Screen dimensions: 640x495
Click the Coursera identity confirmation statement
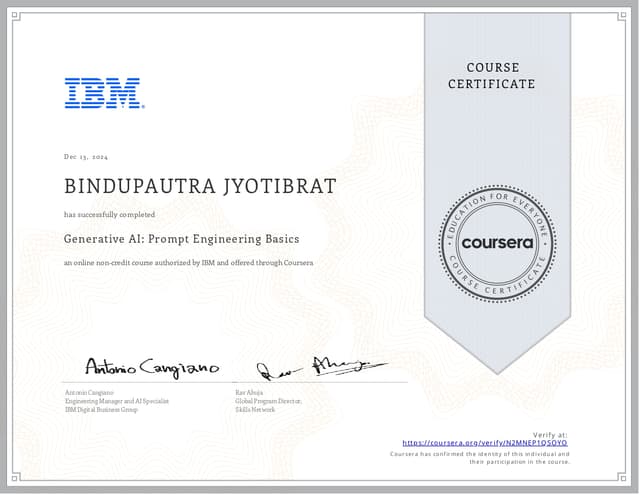click(480, 458)
